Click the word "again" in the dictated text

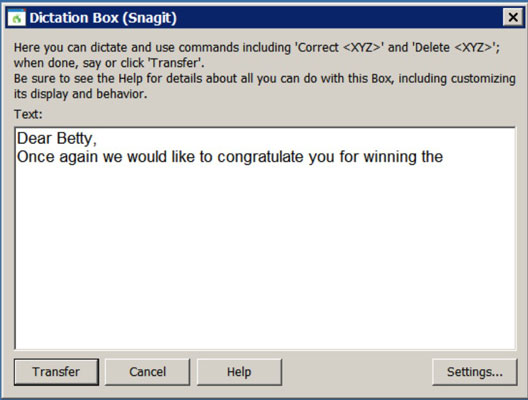tap(79, 158)
